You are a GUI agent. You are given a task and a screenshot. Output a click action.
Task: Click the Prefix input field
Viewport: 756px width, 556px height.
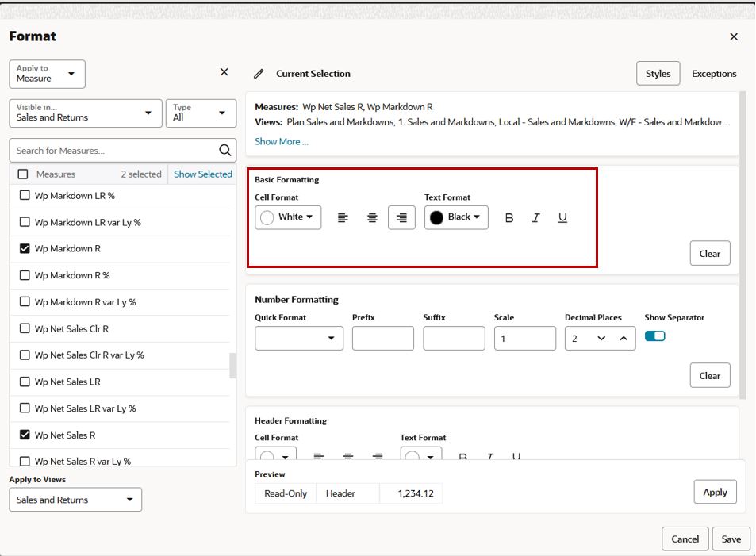coord(383,338)
